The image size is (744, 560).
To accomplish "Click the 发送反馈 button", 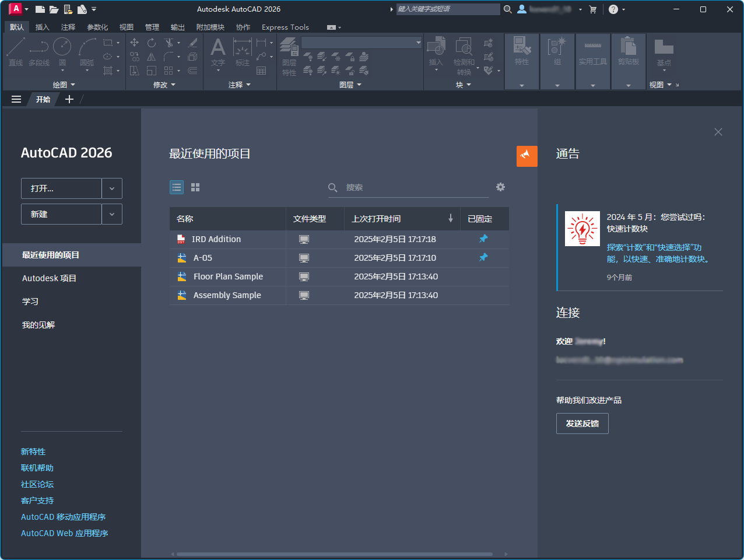I will pos(582,423).
